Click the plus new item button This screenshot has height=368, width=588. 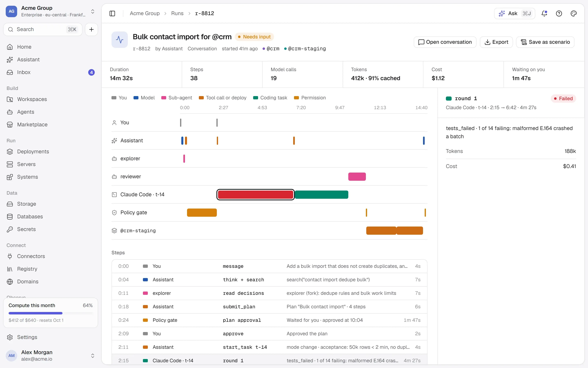91,29
